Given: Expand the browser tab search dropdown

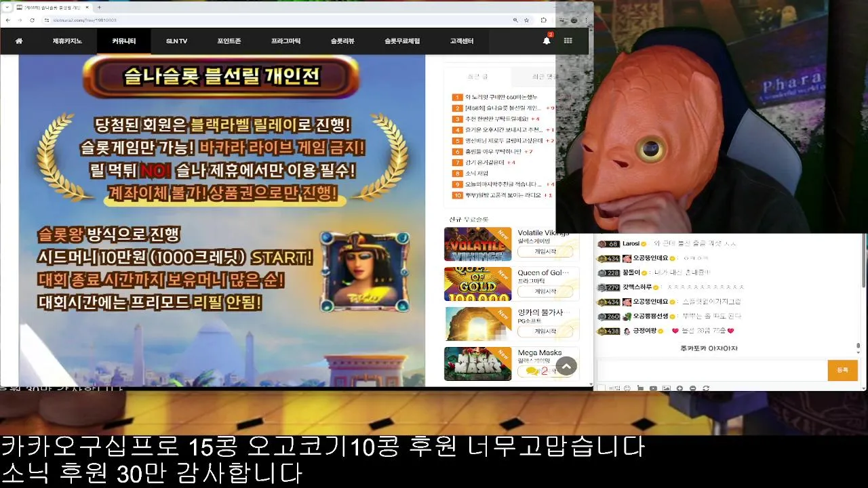Looking at the screenshot, I should click(7, 7).
